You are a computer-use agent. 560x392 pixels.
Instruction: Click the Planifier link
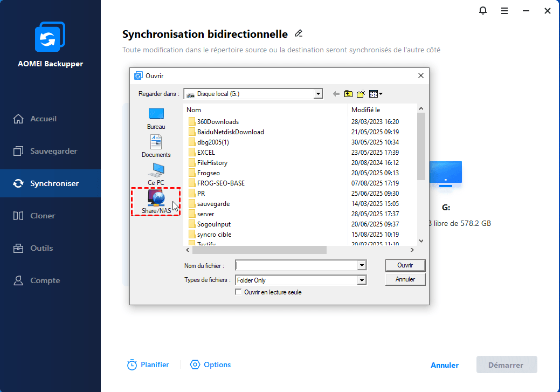(x=148, y=365)
